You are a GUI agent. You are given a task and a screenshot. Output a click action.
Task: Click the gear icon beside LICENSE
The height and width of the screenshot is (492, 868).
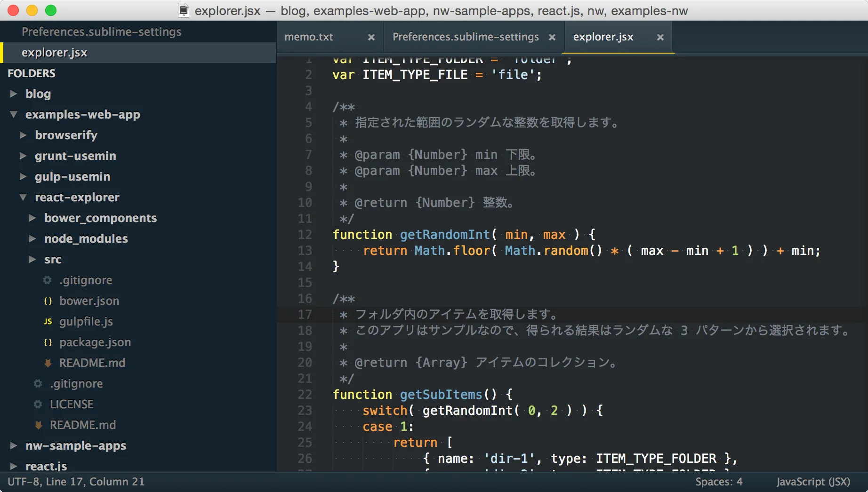click(38, 404)
